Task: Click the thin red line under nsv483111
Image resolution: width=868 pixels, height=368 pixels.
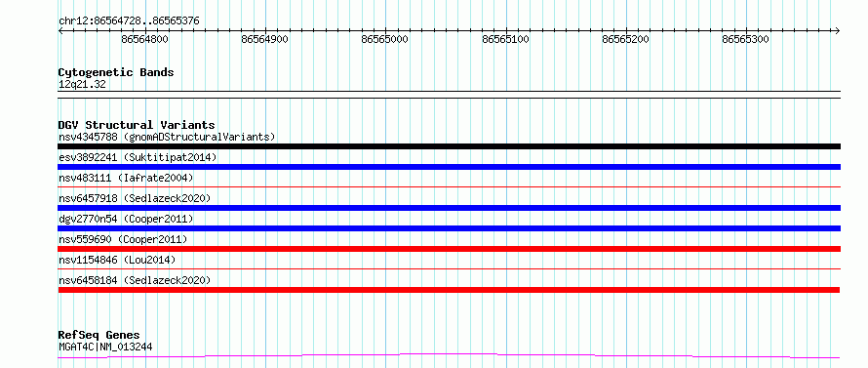Action: [449, 187]
